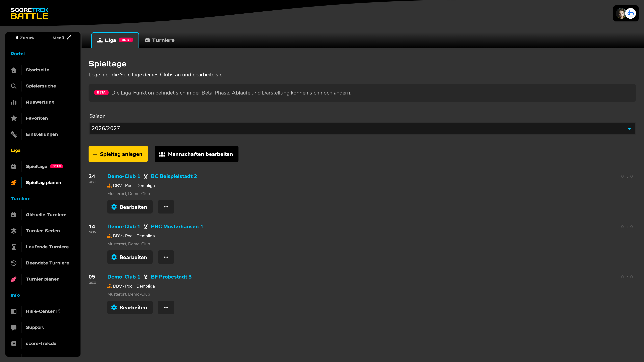Open Spielersuche via magnifier icon
Viewport: 644px width, 362px height.
coord(14,86)
